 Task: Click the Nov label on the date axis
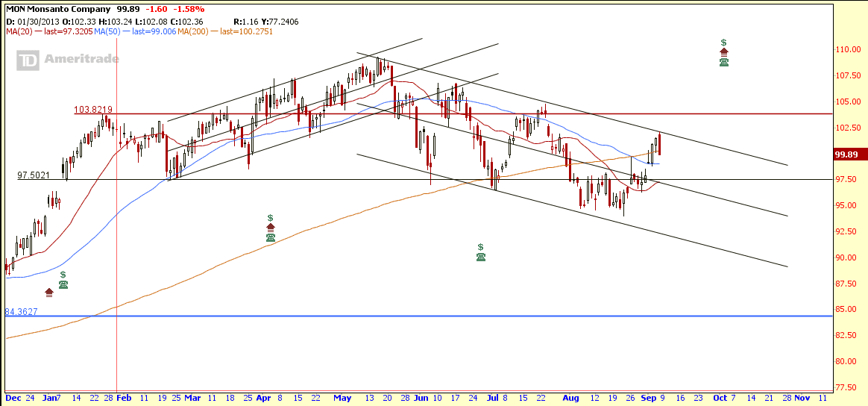[x=802, y=398]
